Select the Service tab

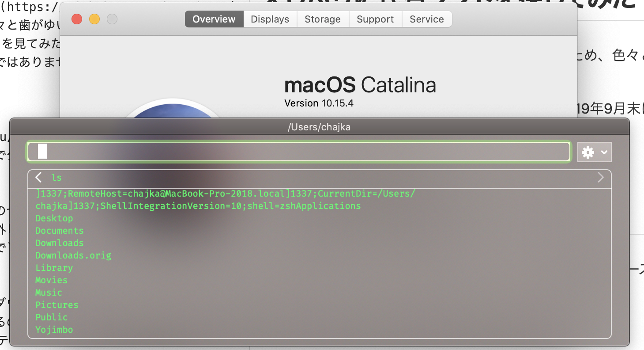[427, 19]
